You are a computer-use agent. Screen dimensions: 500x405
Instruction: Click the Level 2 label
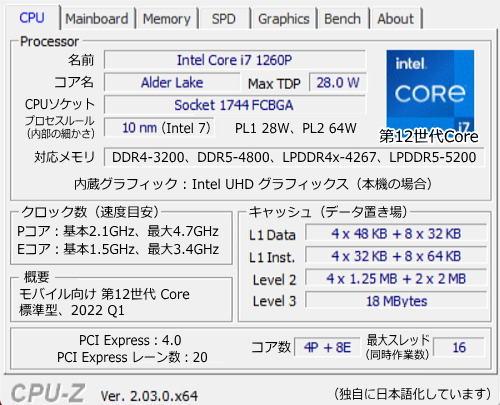click(x=274, y=280)
